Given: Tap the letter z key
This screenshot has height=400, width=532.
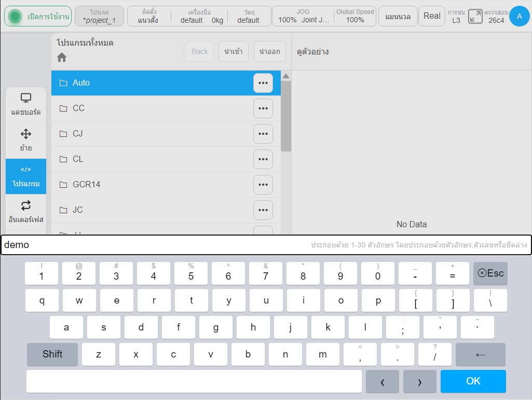Looking at the screenshot, I should pos(99,354).
